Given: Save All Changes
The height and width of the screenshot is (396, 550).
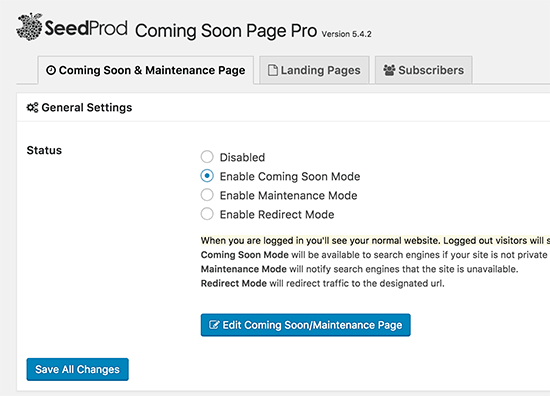Looking at the screenshot, I should 78,369.
